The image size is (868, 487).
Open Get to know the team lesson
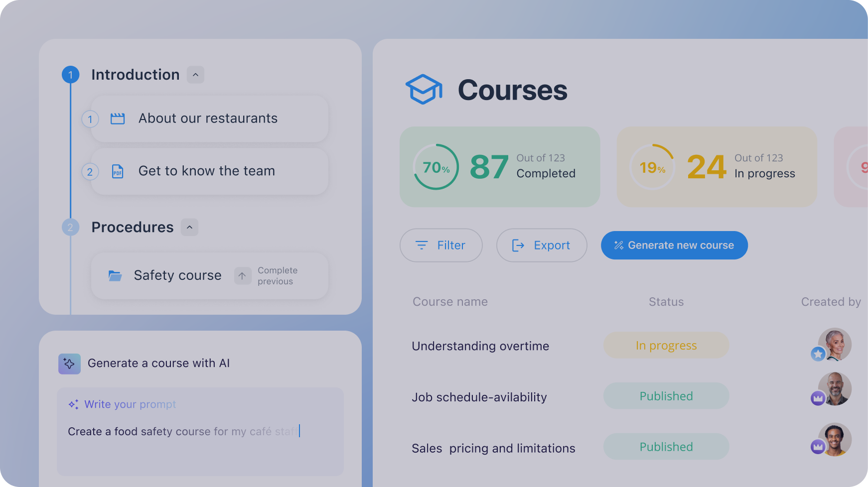[210, 171]
